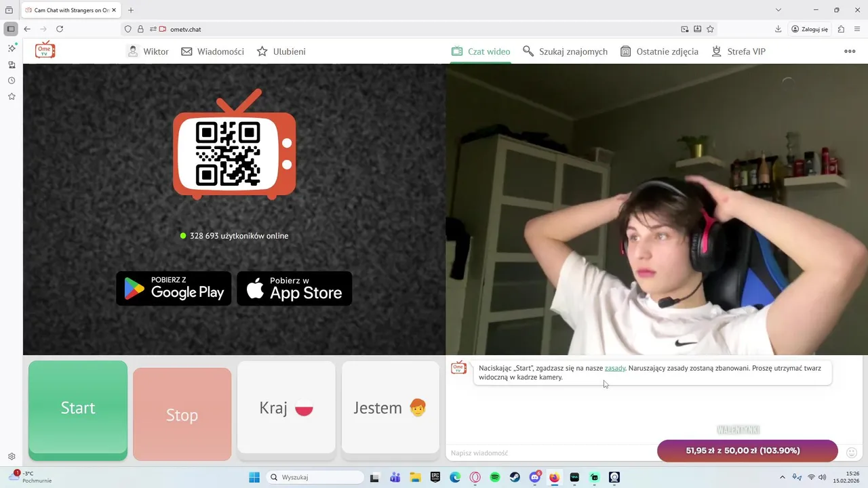The height and width of the screenshot is (488, 868).
Task: Open sidebar history clock icon
Action: point(12,80)
